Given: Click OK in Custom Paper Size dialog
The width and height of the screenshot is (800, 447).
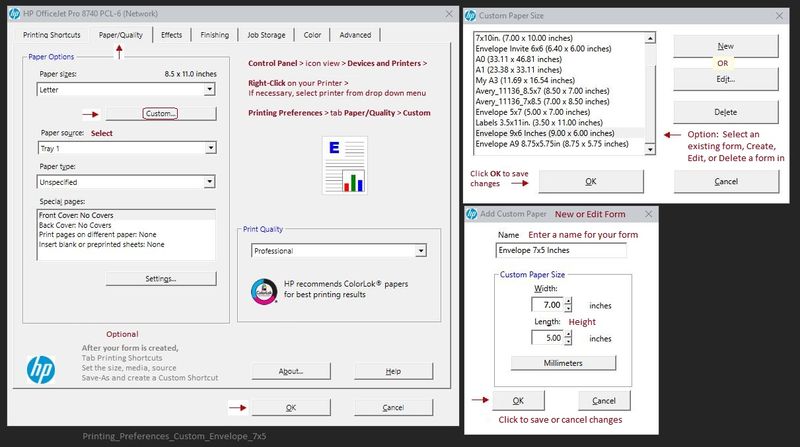Looking at the screenshot, I should point(591,181).
